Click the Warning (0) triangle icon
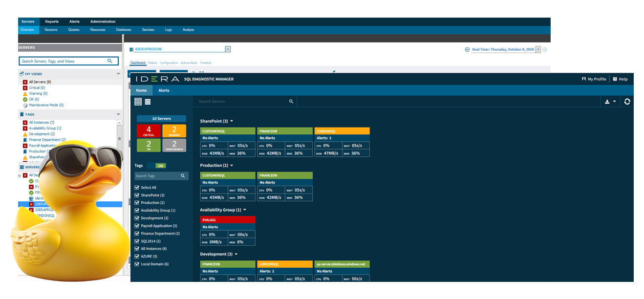Viewport: 644px width, 299px height. pyautogui.click(x=25, y=93)
